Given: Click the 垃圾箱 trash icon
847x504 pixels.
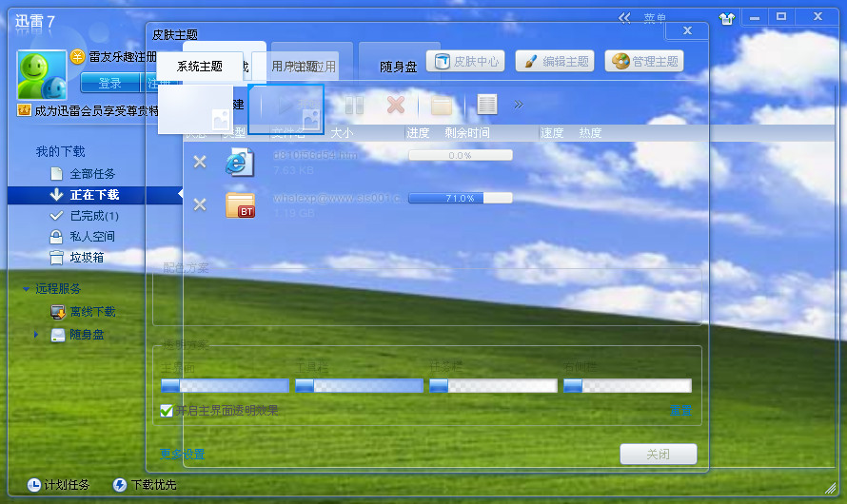Looking at the screenshot, I should (x=56, y=258).
